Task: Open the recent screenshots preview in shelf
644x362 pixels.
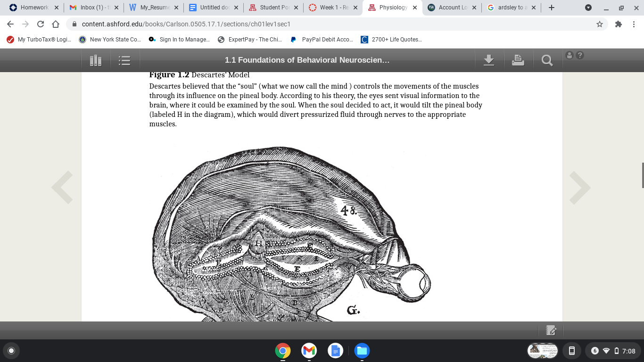Action: (x=543, y=351)
